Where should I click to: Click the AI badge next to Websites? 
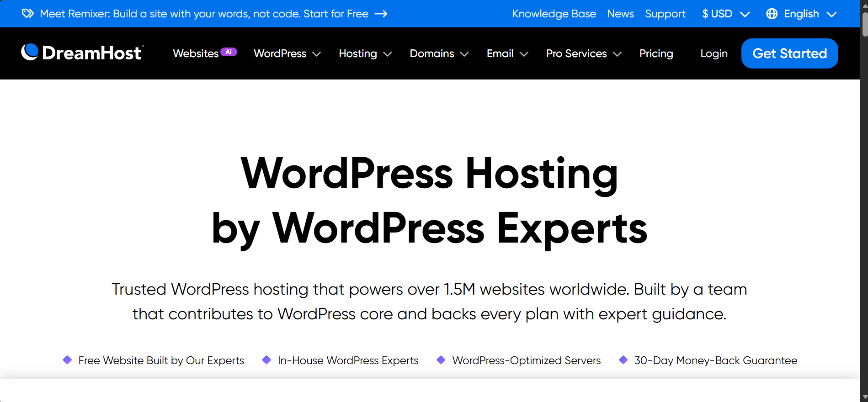click(x=229, y=52)
